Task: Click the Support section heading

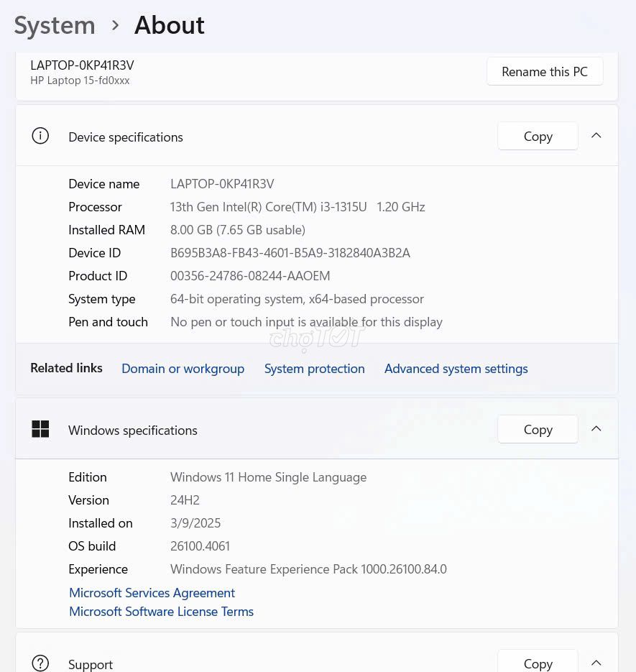Action: [x=91, y=664]
